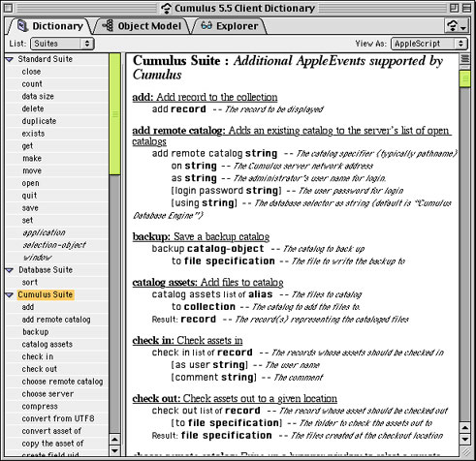
Task: Select catalog assets in the list
Action: [x=48, y=345]
